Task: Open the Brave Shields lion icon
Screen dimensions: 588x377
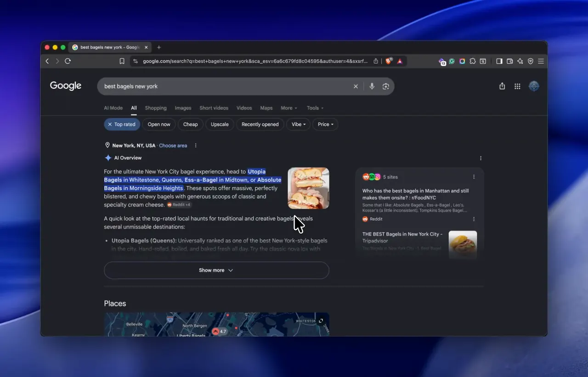Action: 389,61
